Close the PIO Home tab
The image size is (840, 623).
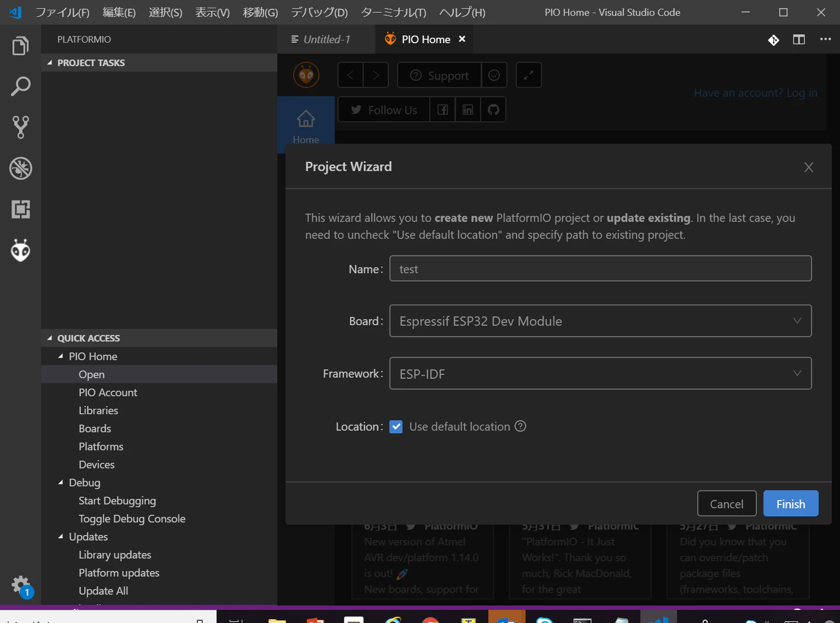pos(462,39)
